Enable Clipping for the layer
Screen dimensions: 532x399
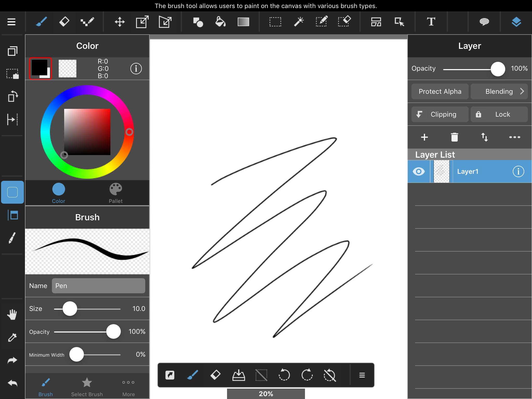pyautogui.click(x=440, y=114)
